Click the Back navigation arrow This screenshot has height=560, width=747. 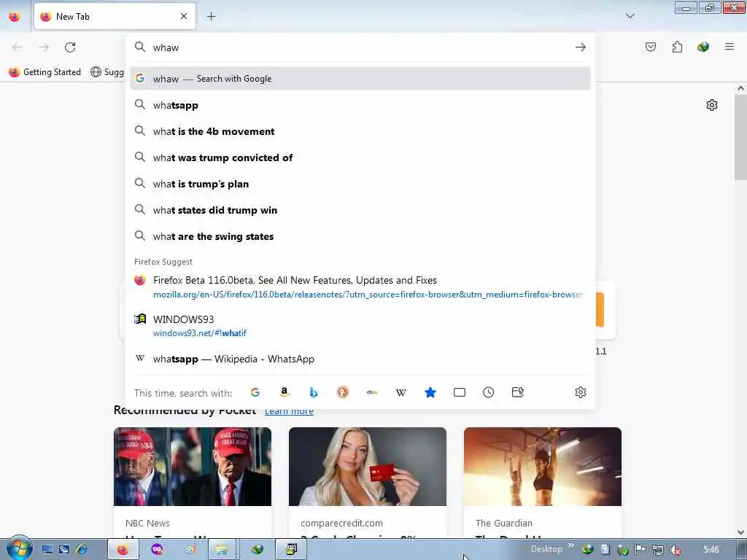tap(18, 47)
